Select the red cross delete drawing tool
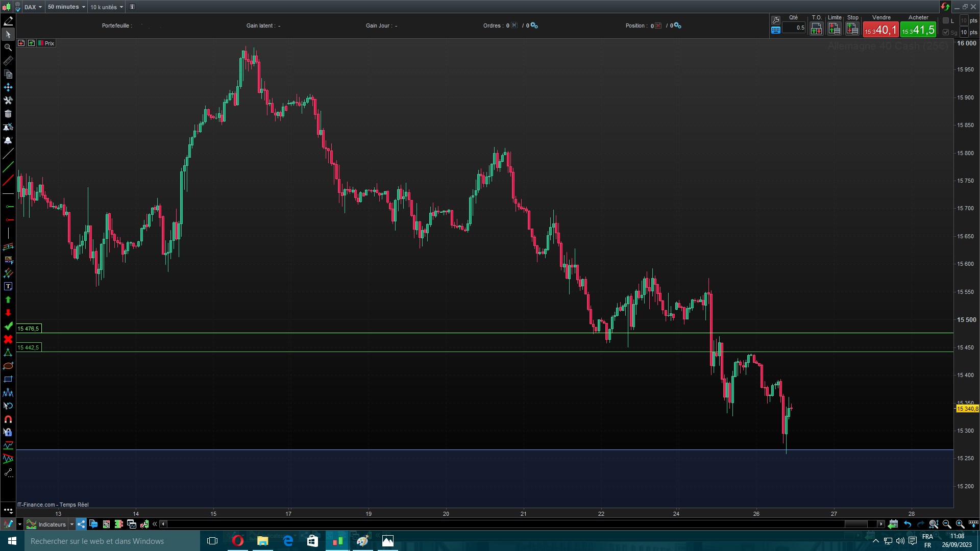The width and height of the screenshot is (980, 551). pos(8,340)
